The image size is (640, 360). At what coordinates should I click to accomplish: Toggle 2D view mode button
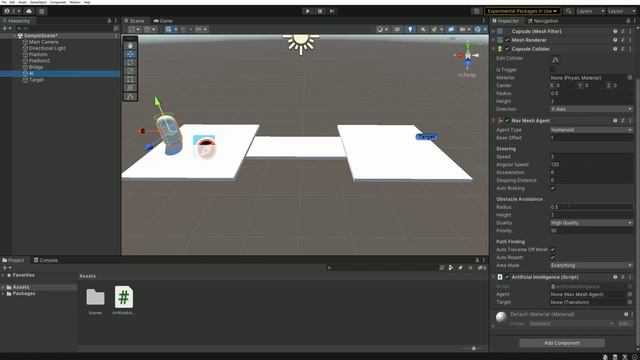397,29
